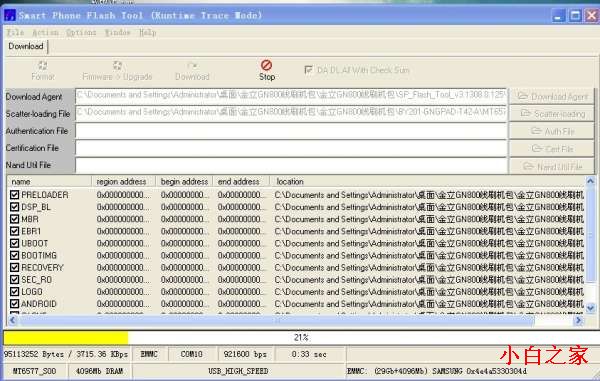Open the File menu
The height and width of the screenshot is (381, 600).
tap(15, 33)
